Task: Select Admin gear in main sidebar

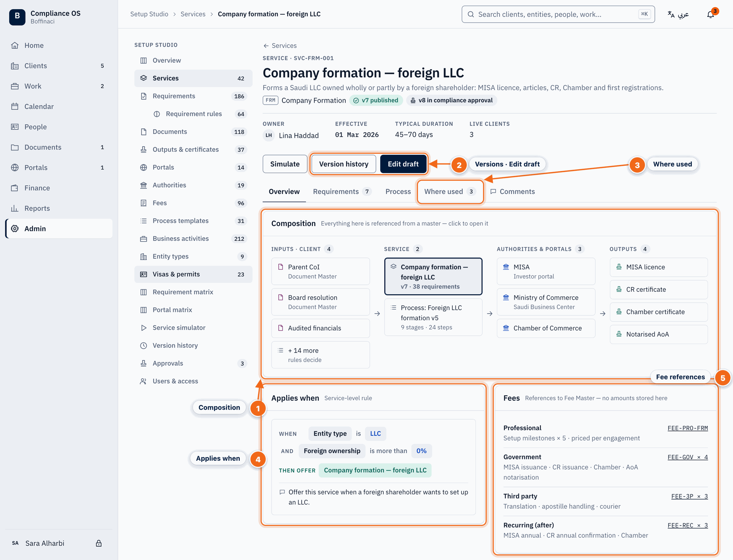Action: pos(59,228)
